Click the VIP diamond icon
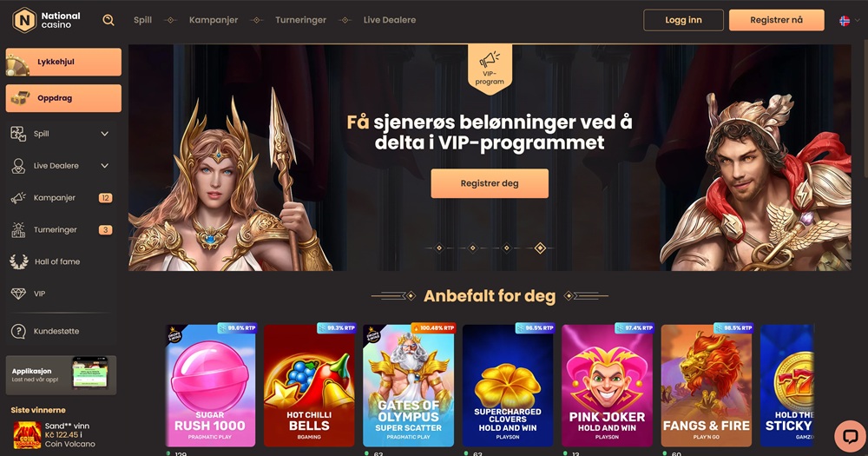This screenshot has width=868, height=456. pyautogui.click(x=19, y=294)
